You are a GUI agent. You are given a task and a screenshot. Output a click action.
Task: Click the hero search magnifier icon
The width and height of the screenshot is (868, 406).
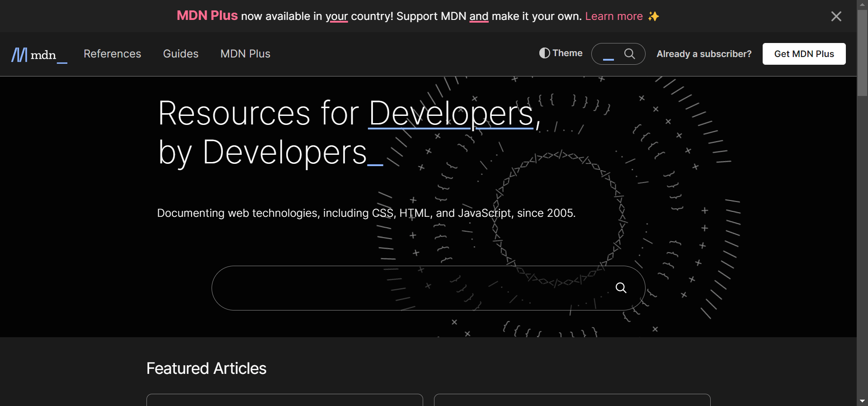click(x=621, y=288)
